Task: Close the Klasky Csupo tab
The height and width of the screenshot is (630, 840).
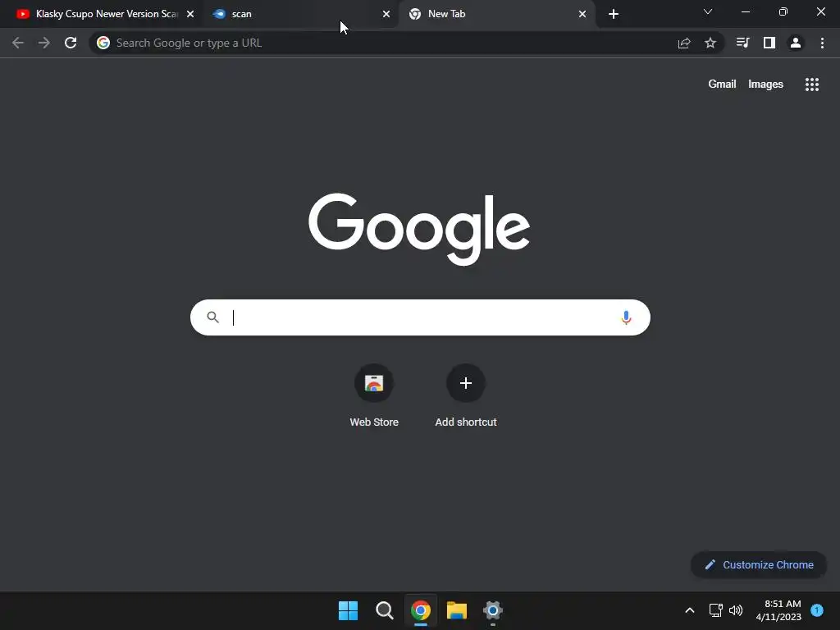Action: click(x=190, y=15)
